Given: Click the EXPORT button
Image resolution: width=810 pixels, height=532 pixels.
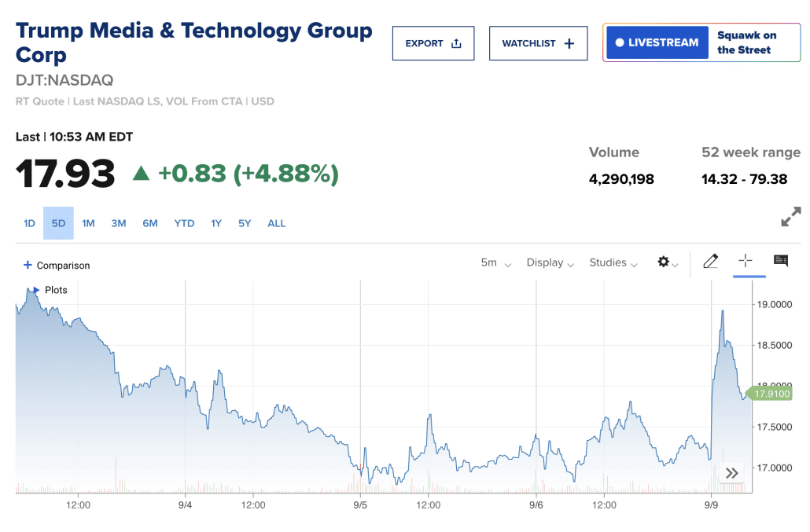Looking at the screenshot, I should pyautogui.click(x=433, y=43).
